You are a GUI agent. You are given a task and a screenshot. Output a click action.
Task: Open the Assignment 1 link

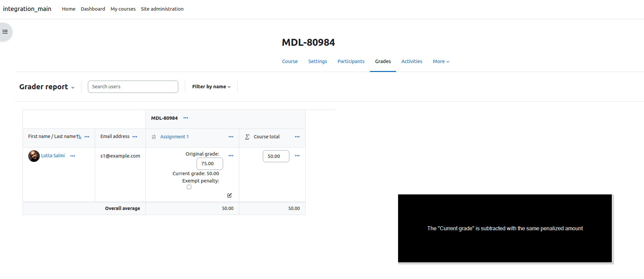coord(174,137)
